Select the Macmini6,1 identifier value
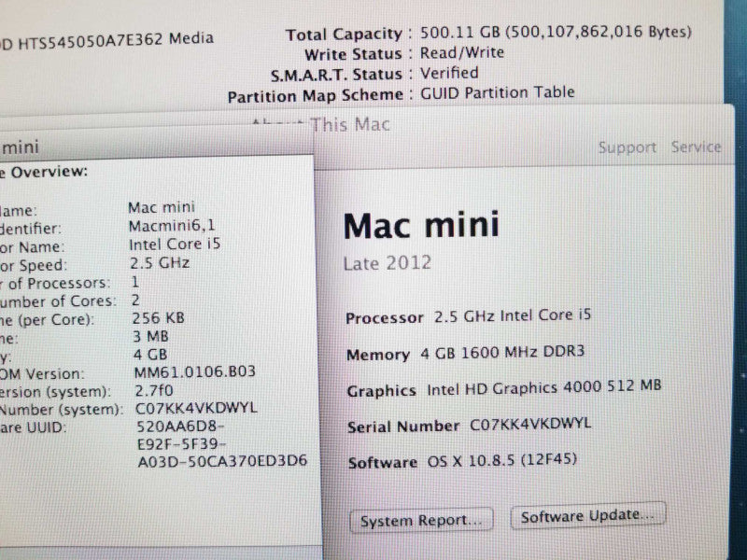Viewport: 747px width, 560px height. pos(172,225)
